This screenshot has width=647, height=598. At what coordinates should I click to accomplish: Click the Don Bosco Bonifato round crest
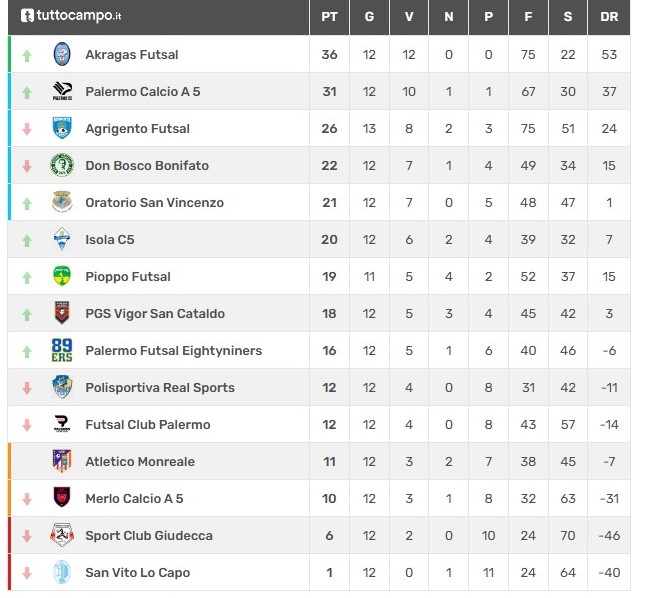pyautogui.click(x=62, y=165)
